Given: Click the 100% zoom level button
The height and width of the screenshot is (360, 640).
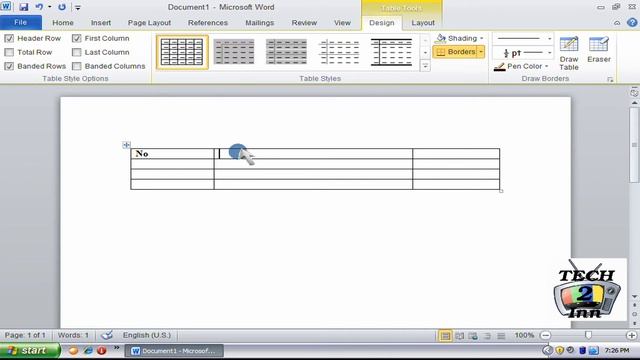Looking at the screenshot, I should click(524, 335).
